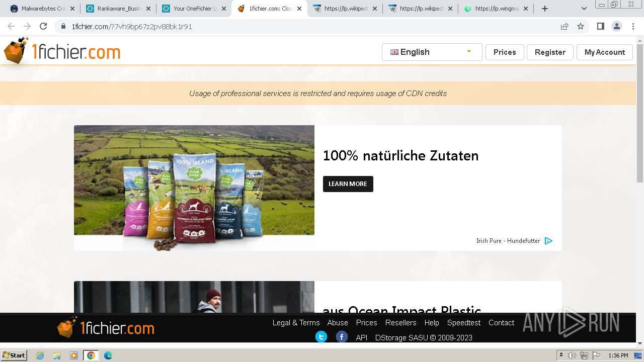Toggle the browser side panel
This screenshot has height=362, width=644.
(x=600, y=26)
